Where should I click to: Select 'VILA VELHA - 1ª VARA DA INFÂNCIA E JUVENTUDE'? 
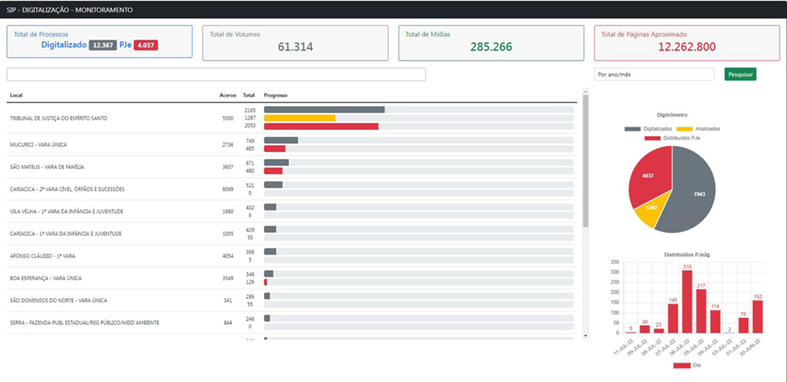pos(66,211)
